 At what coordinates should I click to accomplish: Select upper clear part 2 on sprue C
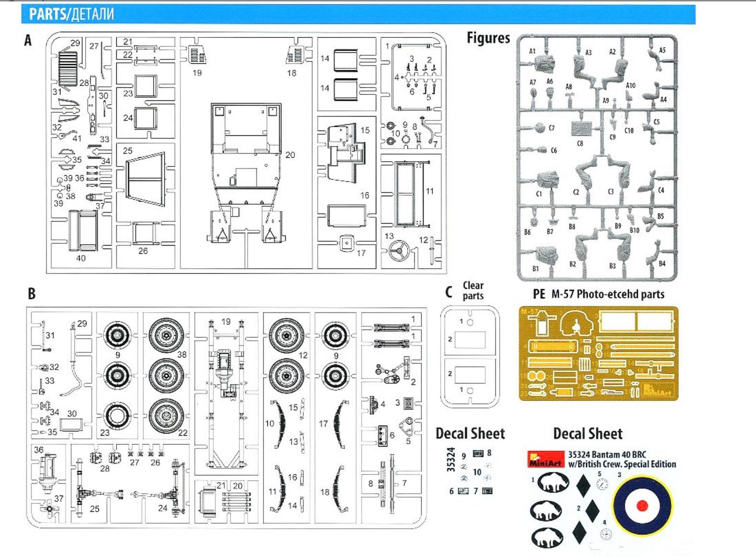(469, 340)
